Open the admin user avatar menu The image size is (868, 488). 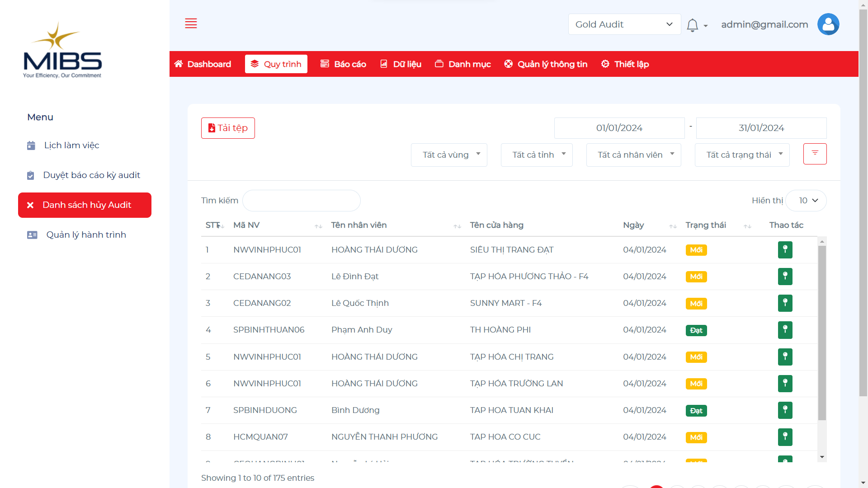[x=828, y=24]
